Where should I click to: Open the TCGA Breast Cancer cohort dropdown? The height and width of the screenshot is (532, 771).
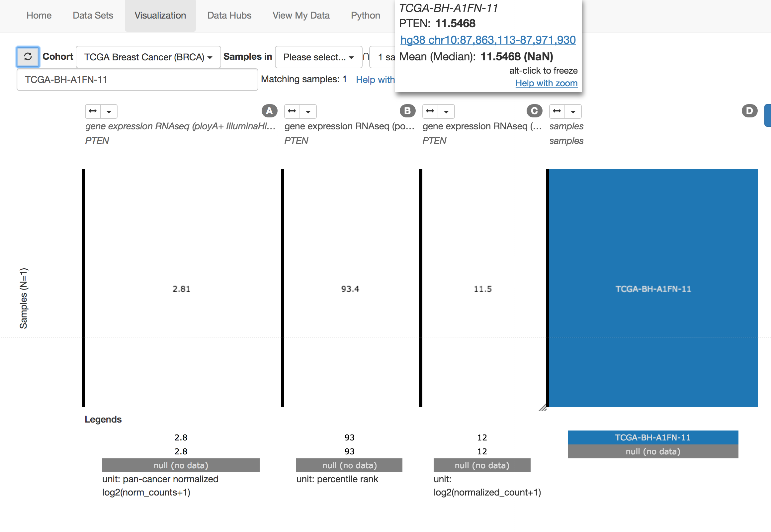coord(148,57)
